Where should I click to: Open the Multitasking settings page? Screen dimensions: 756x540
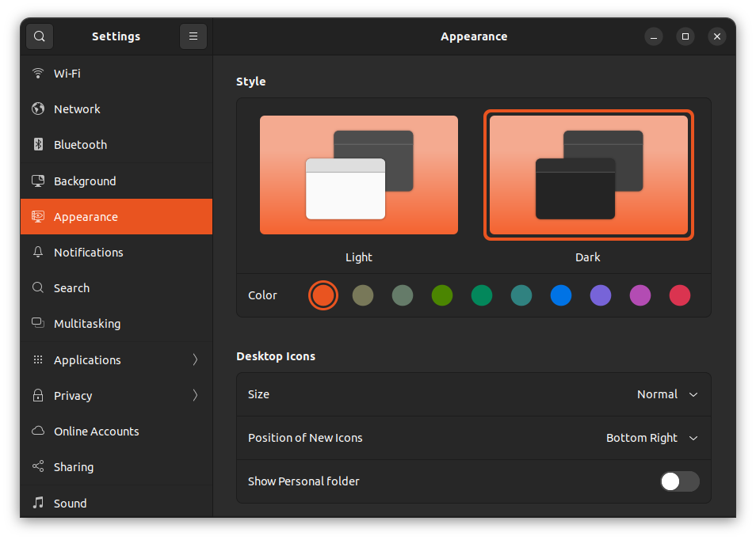(87, 324)
